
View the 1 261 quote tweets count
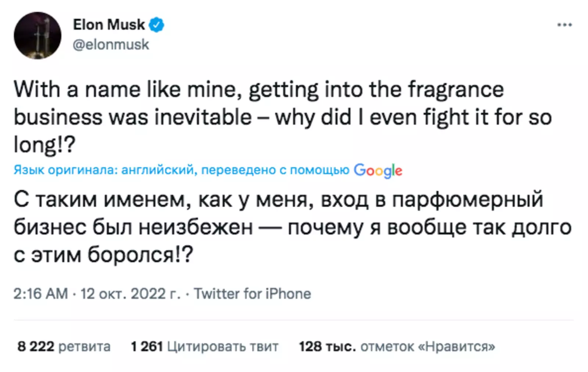(x=147, y=346)
